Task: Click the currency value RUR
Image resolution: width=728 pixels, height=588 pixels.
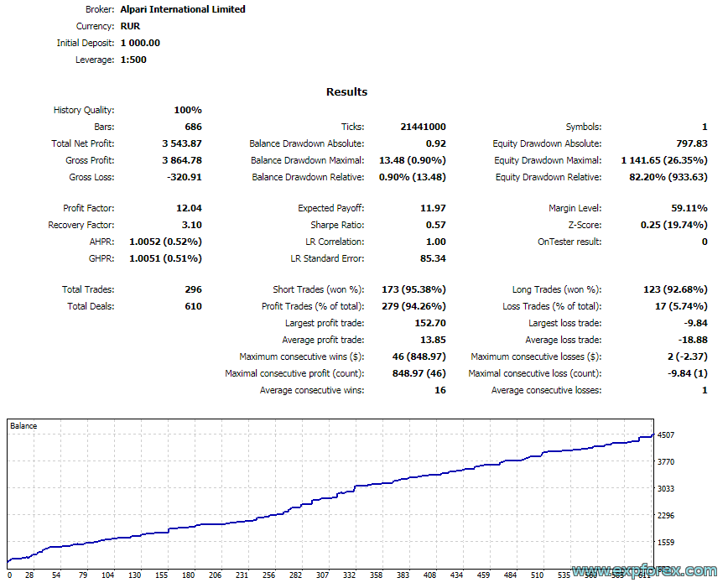Action: [x=130, y=26]
